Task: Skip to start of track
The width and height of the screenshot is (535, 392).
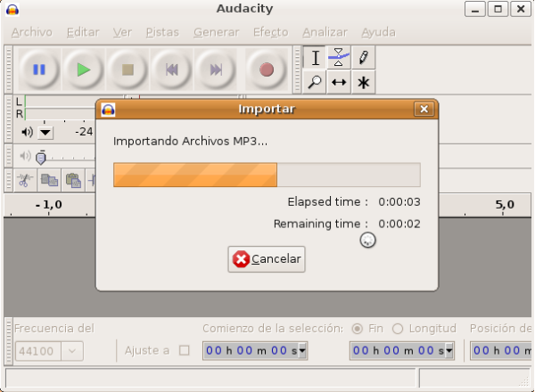Action: pyautogui.click(x=172, y=69)
